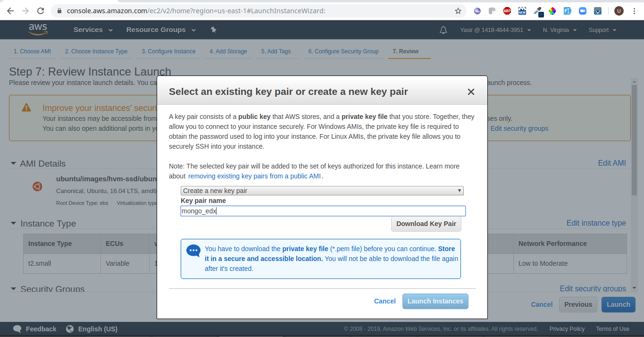Go to the '2. Choose Instance Type' tab
The width and height of the screenshot is (644, 337).
click(96, 51)
